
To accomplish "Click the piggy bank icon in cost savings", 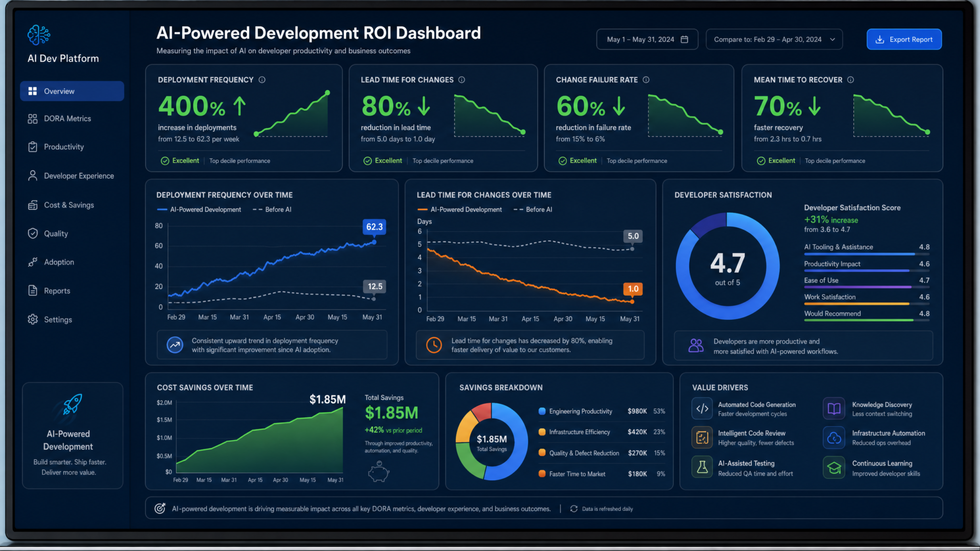I will [379, 472].
